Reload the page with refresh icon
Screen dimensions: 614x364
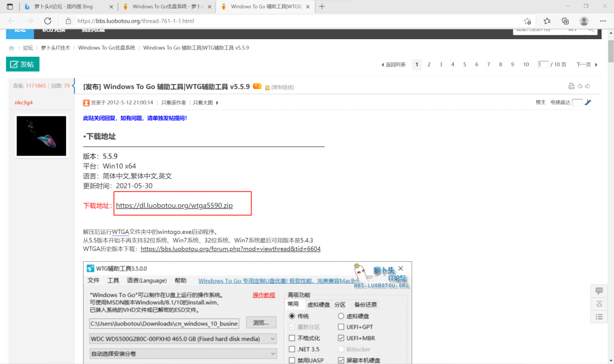[x=48, y=20]
